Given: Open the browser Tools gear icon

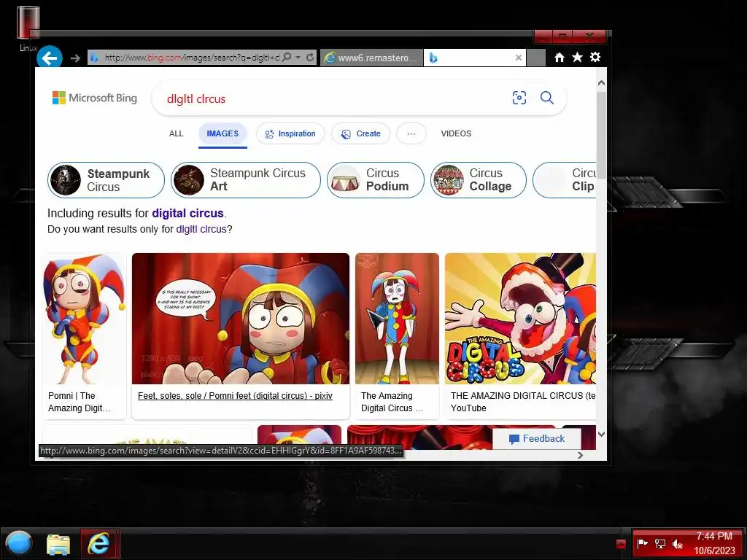Looking at the screenshot, I should 595,57.
